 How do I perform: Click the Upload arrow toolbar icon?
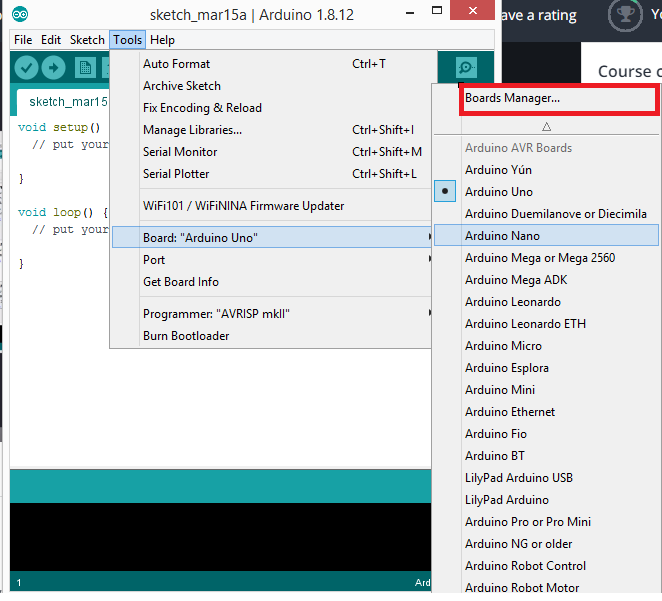[x=53, y=68]
